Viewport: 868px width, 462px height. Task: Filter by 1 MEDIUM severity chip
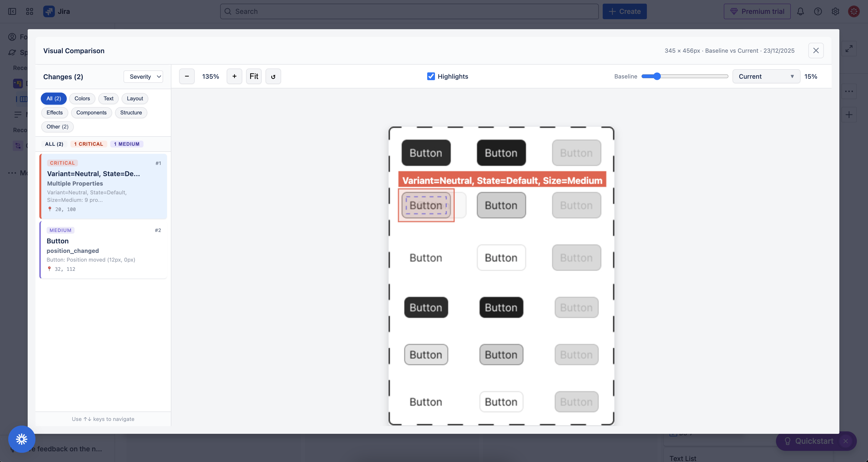127,144
